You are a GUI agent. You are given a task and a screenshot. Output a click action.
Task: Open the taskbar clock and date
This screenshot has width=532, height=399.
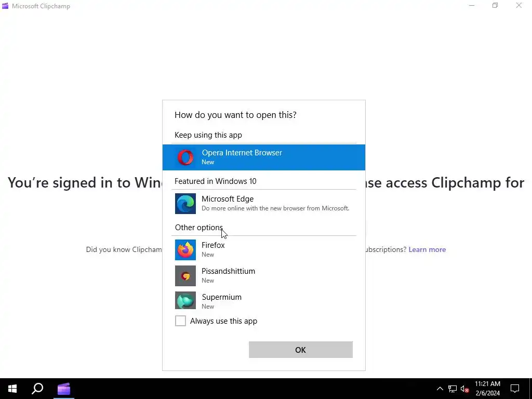487,389
